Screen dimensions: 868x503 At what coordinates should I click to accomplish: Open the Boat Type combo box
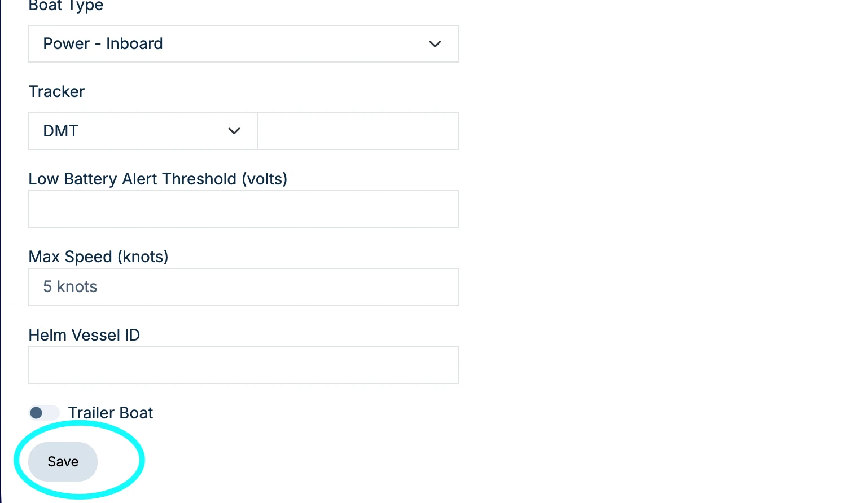(x=243, y=44)
